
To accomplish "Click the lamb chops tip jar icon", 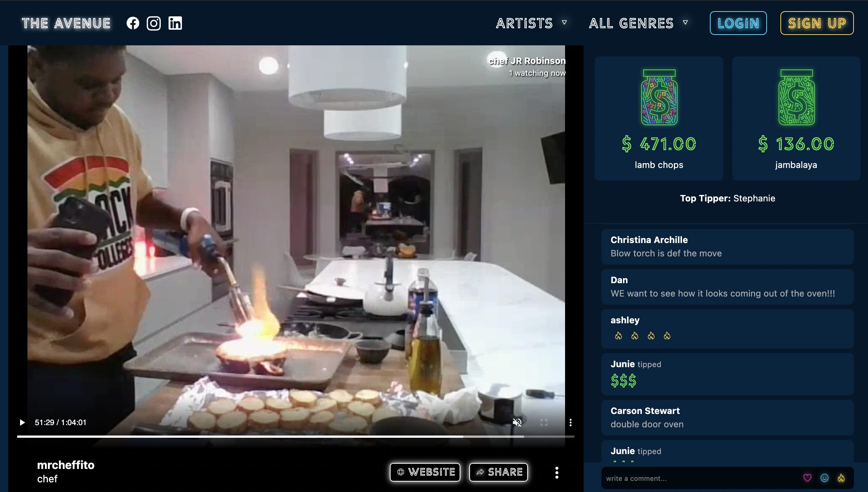I will point(659,97).
